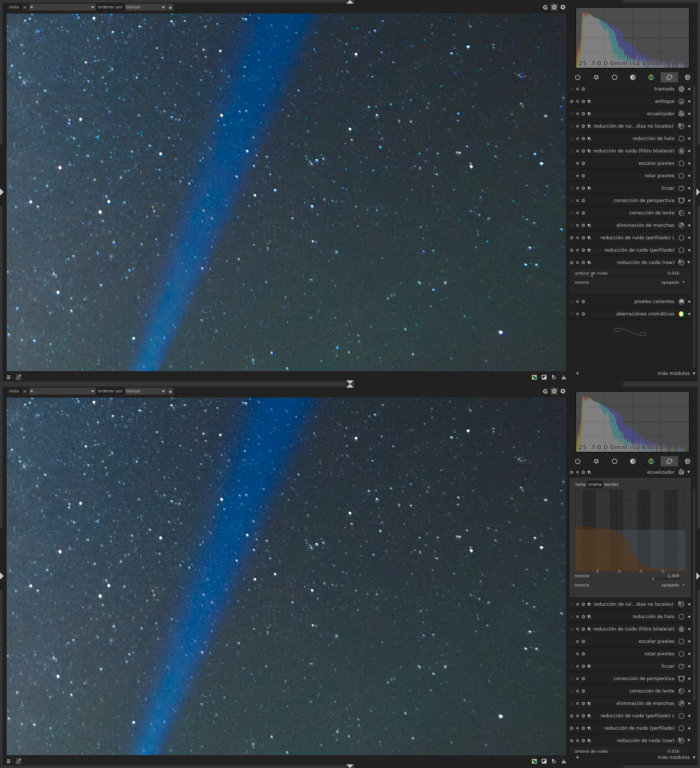Toggle clipping indicator below upper image
The image size is (700, 768).
[x=544, y=377]
